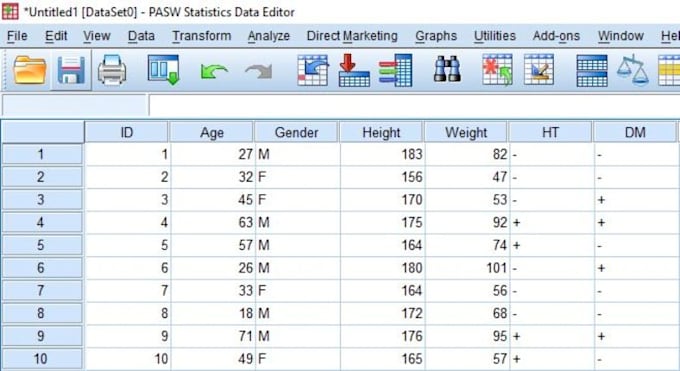Click the Open data document folder icon
This screenshot has width=680, height=371.
click(x=29, y=70)
